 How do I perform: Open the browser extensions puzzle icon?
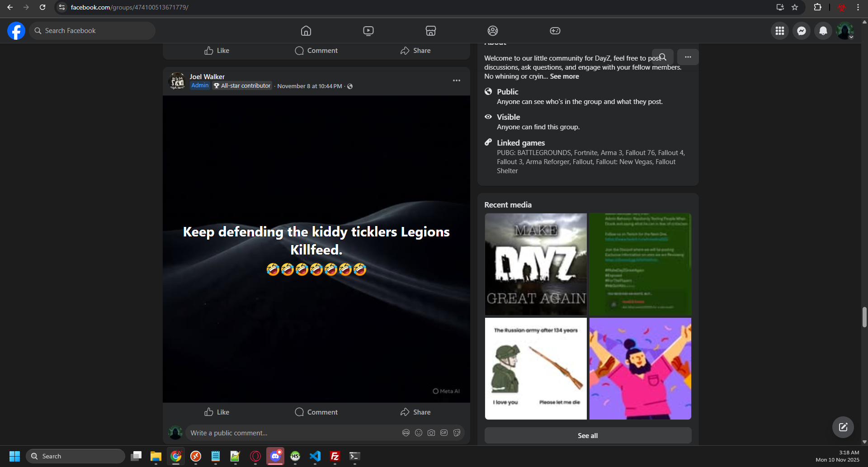pyautogui.click(x=817, y=7)
